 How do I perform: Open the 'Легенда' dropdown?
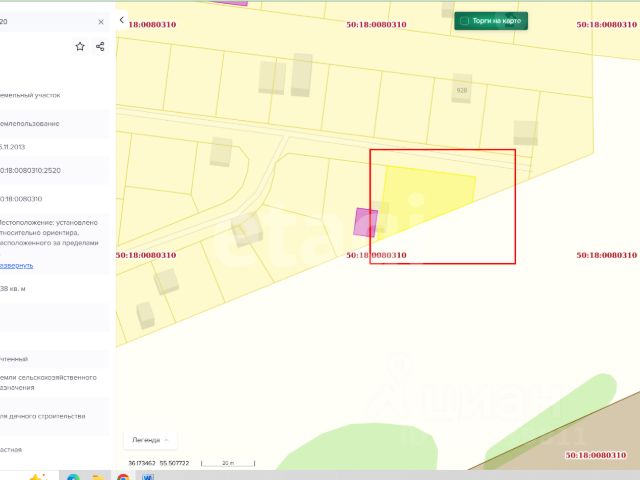pyautogui.click(x=150, y=440)
